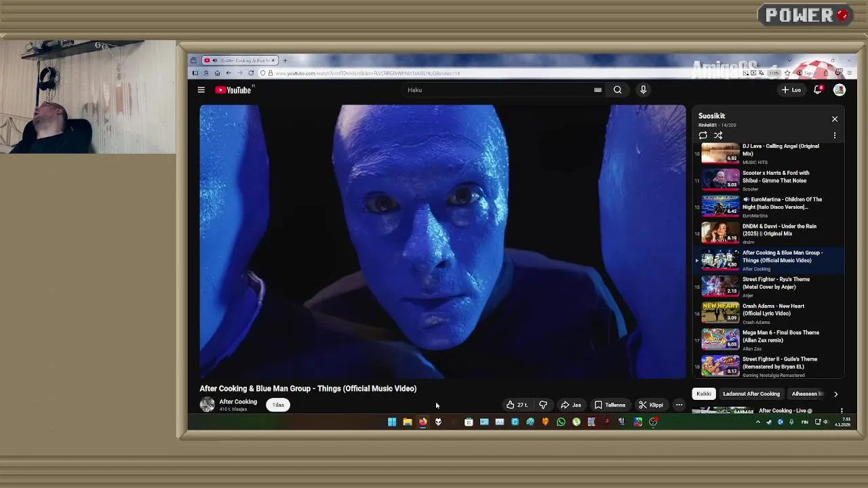The width and height of the screenshot is (868, 488).
Task: Toggle playlist shuffle
Action: 718,136
